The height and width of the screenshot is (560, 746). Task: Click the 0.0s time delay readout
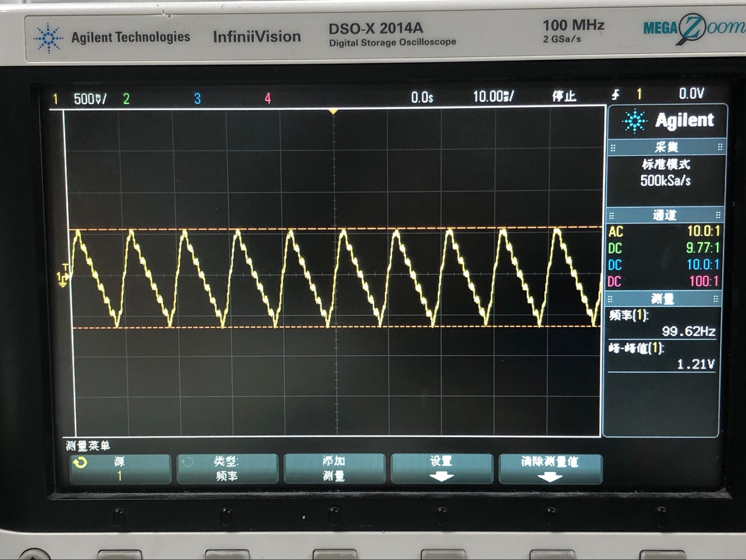pyautogui.click(x=422, y=97)
